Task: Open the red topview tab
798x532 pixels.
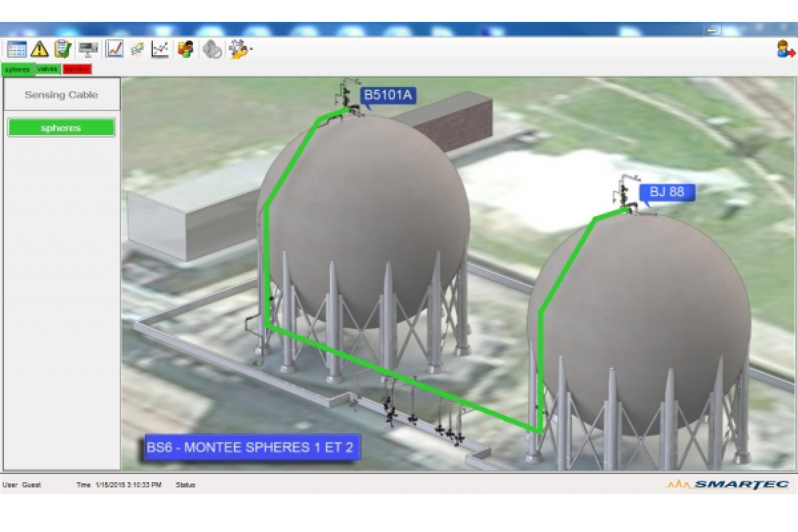Action: (x=76, y=69)
